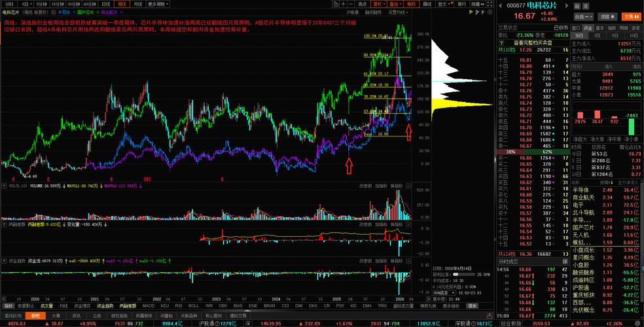This screenshot has height=327, width=644.
Task: Click expand arrow next to 分时成交
Action: 565,262
